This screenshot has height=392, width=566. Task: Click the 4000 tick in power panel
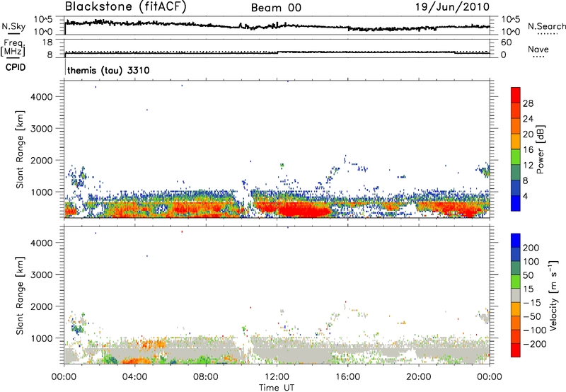click(42, 97)
